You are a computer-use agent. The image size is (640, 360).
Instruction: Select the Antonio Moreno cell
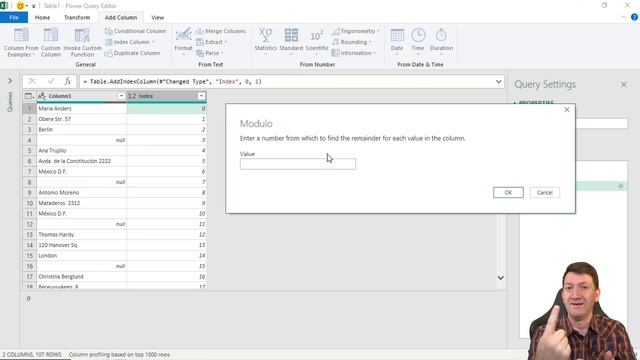click(x=82, y=193)
